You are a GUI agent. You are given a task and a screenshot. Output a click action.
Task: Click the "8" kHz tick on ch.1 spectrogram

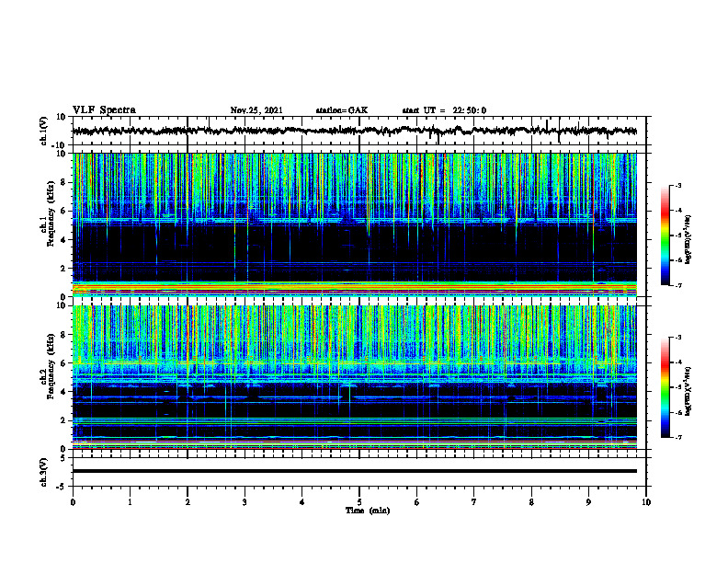63,182
